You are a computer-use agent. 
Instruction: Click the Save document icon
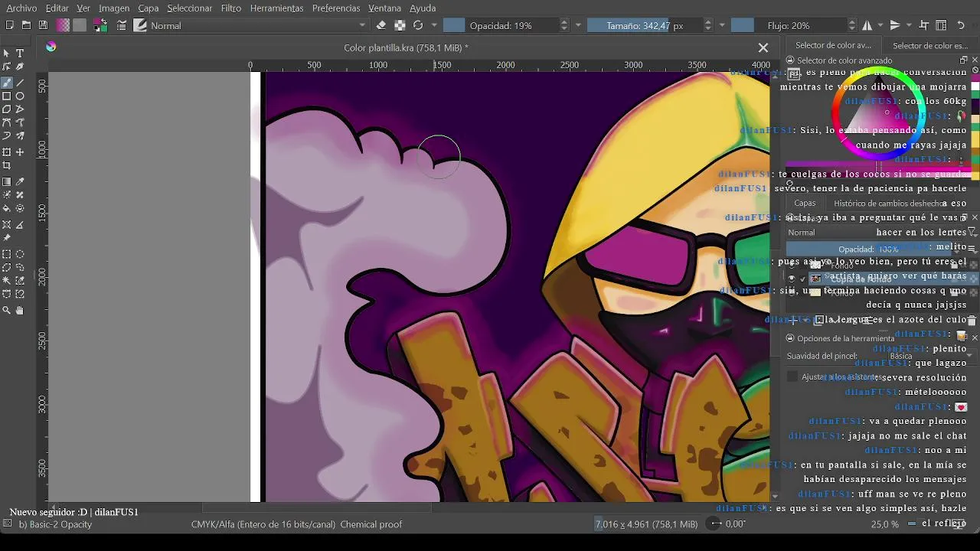43,25
